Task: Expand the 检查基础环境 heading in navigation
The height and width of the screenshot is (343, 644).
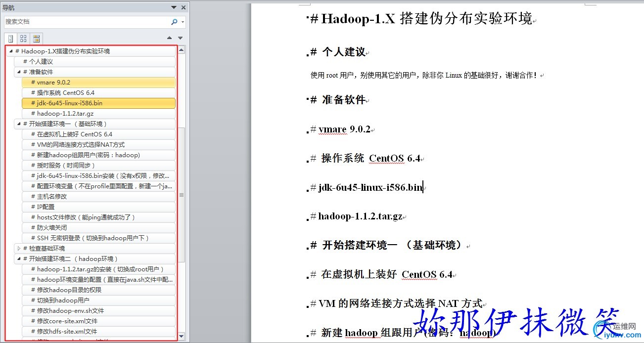Action: tap(18, 248)
